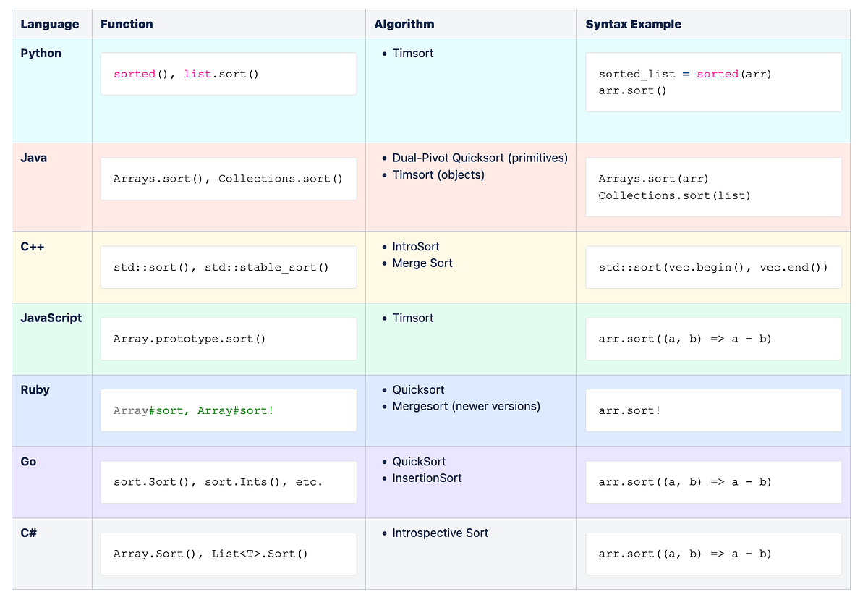The width and height of the screenshot is (868, 592).
Task: Click the sorted(), list.sort() code block
Action: (228, 74)
